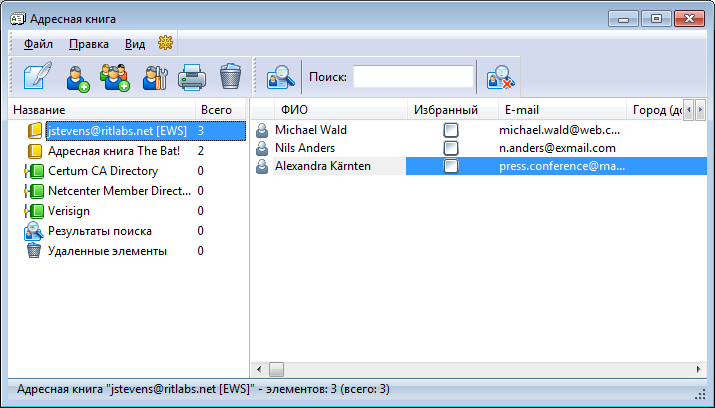This screenshot has height=408, width=715.
Task: Open the Файл menu
Action: 38,44
